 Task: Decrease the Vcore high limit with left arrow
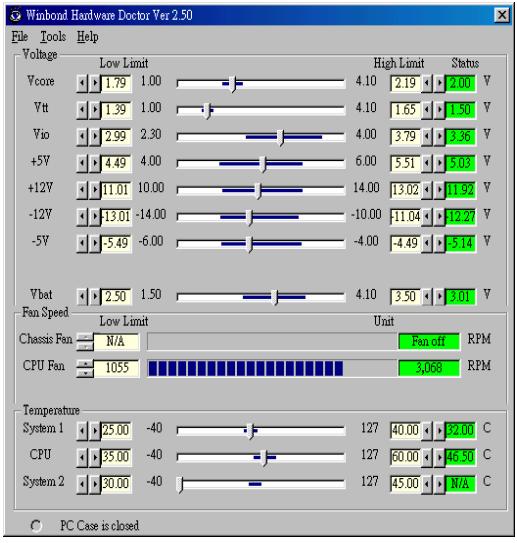point(427,83)
